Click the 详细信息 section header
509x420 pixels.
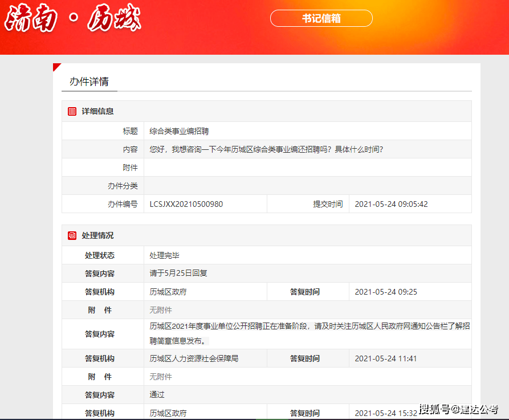[97, 111]
